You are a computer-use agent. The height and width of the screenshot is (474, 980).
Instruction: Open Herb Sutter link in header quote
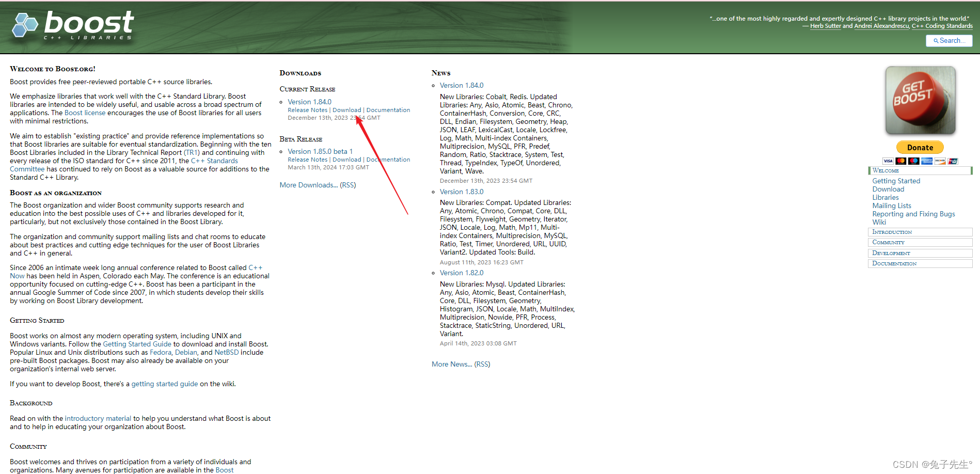(x=825, y=26)
